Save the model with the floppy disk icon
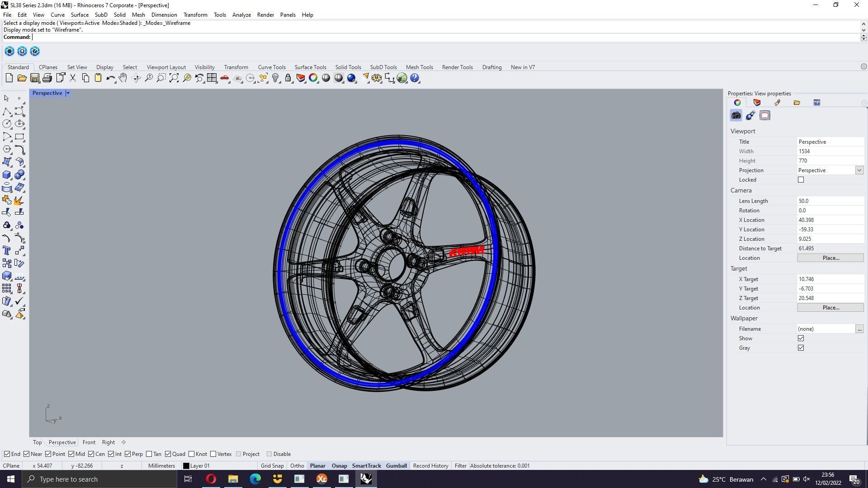This screenshot has height=488, width=868. pyautogui.click(x=34, y=78)
